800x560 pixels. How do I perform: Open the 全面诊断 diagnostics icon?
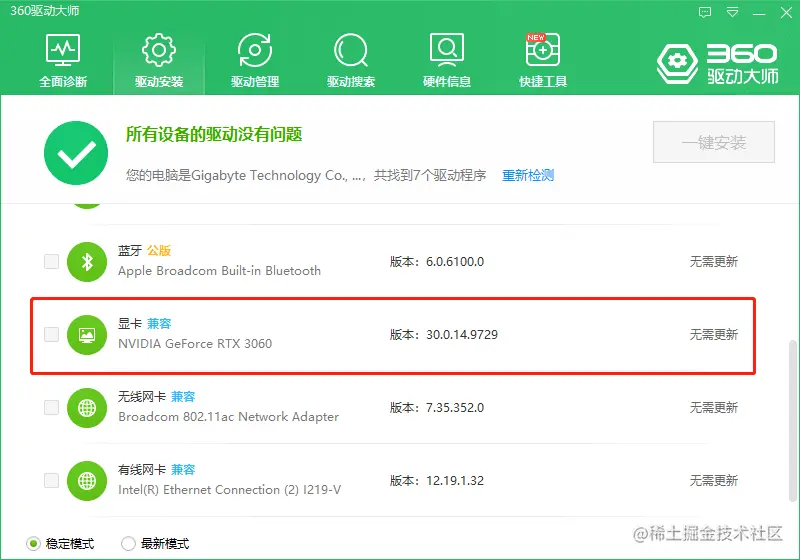(x=63, y=50)
